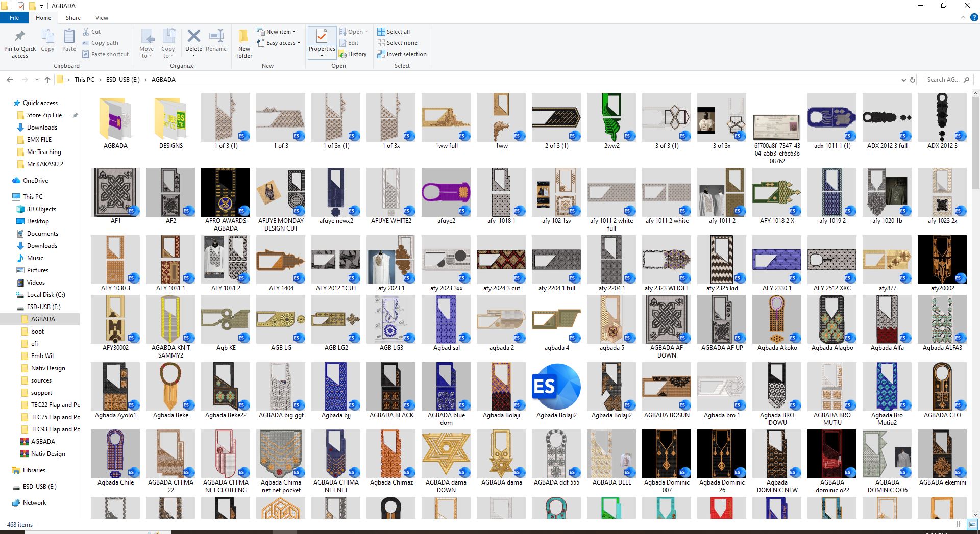Go up one folder level
The width and height of the screenshot is (980, 534).
click(47, 80)
